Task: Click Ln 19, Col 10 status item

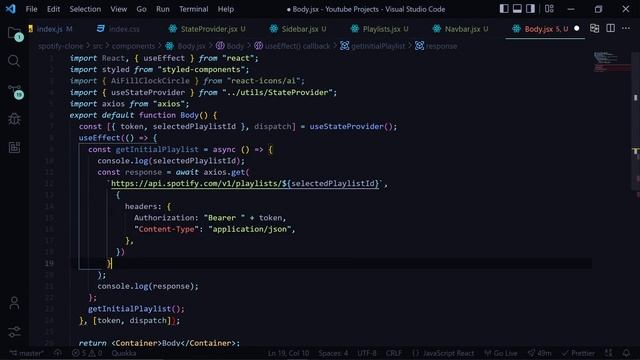Action: coord(288,353)
